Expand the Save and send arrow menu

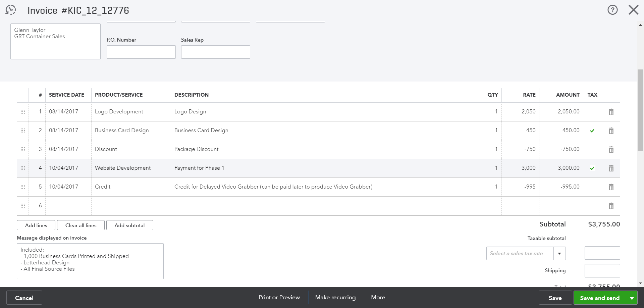632,298
